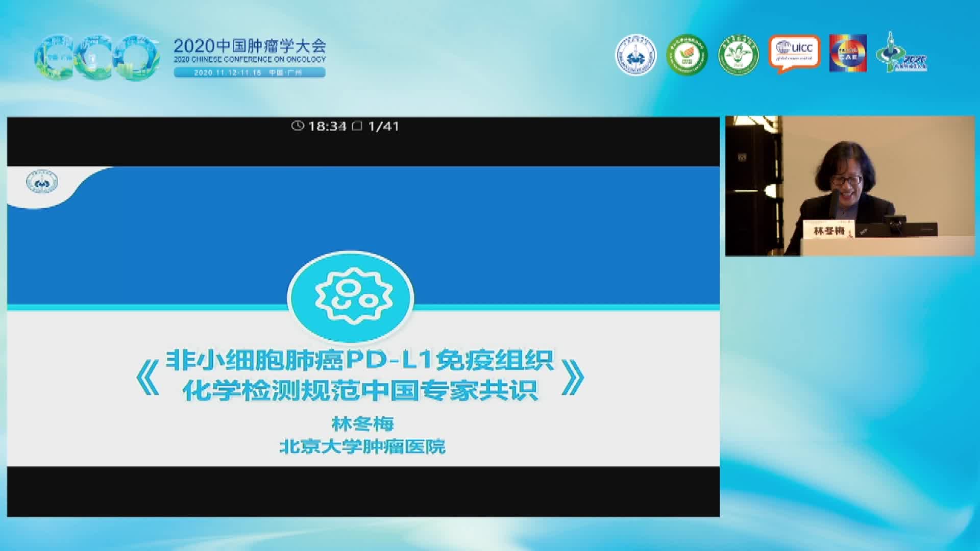Click the timer reading 18:34
Screen dimensions: 980x551
click(x=327, y=126)
